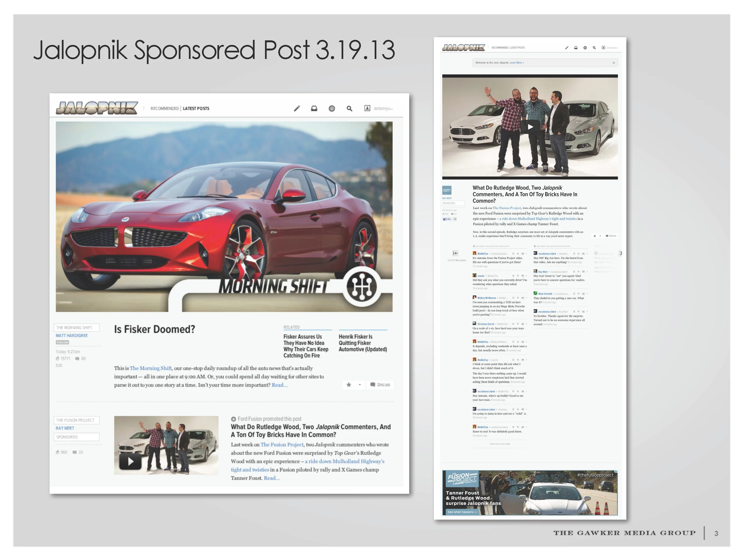Open 'Learn More' link in welcome banner
The height and width of the screenshot is (560, 744).
[517, 63]
